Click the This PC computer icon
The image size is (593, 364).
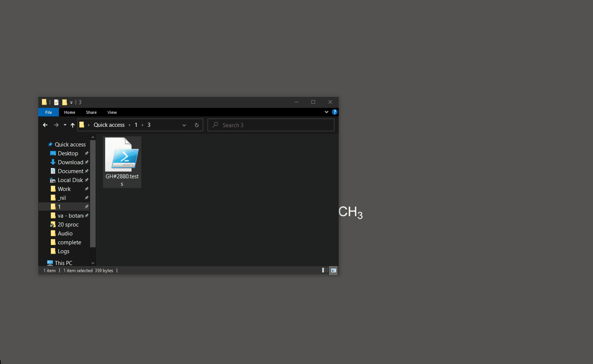tap(50, 263)
